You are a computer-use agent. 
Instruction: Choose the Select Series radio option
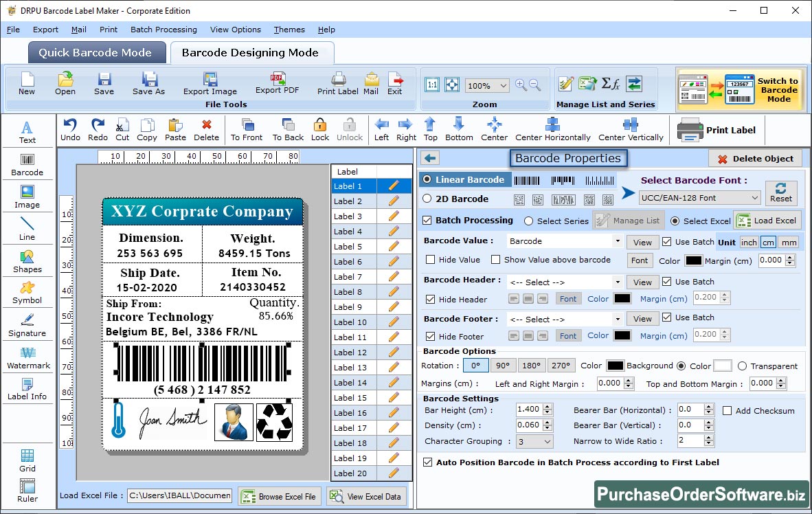(x=528, y=221)
